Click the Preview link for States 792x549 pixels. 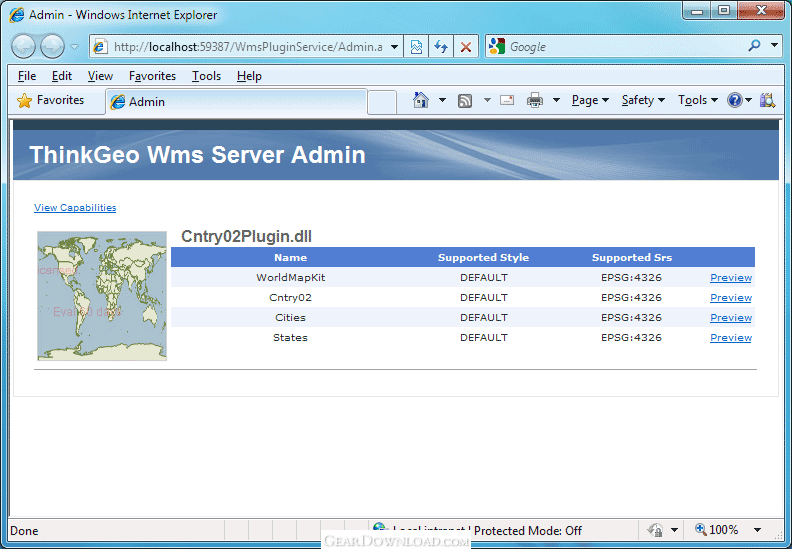pyautogui.click(x=731, y=337)
